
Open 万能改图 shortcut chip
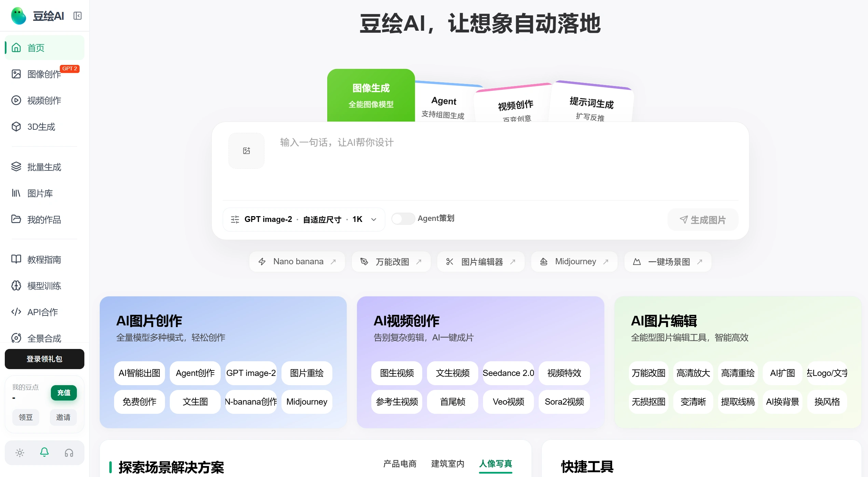391,262
